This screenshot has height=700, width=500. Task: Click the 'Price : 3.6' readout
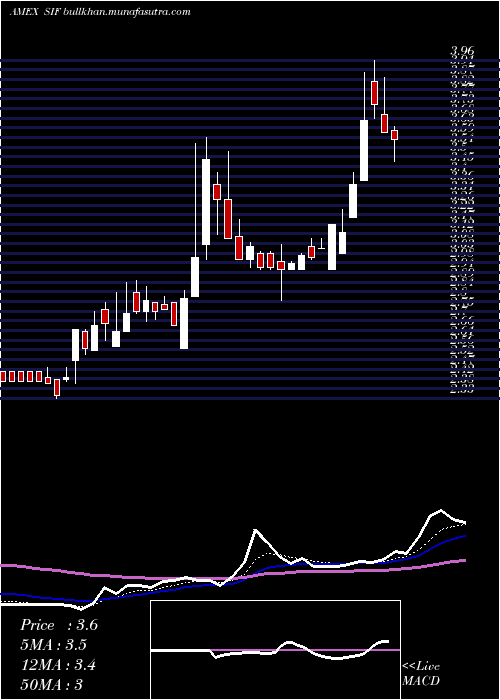[x=59, y=625]
